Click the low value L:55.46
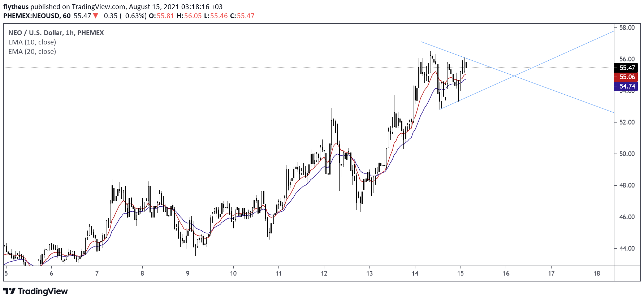644x301 pixels. (216, 16)
